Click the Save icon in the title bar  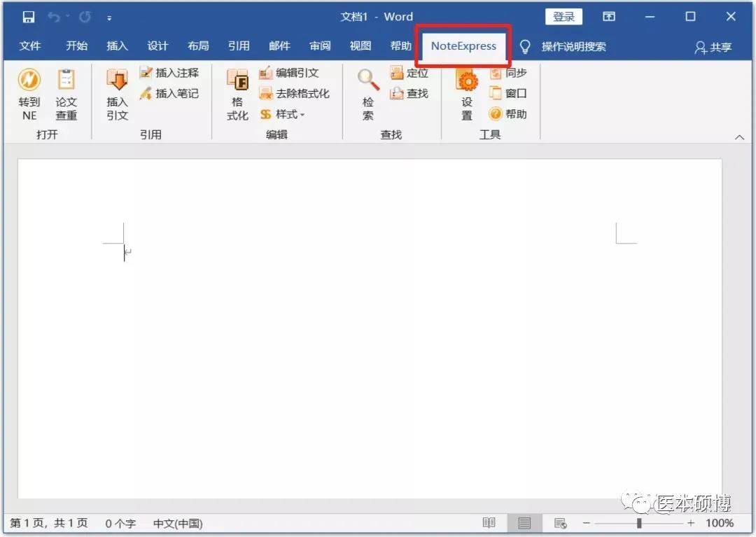pyautogui.click(x=29, y=18)
